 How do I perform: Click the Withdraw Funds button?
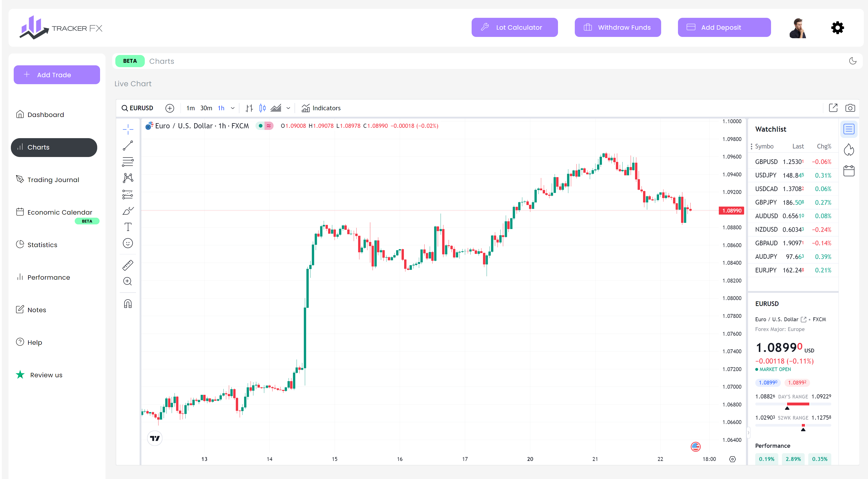[618, 27]
